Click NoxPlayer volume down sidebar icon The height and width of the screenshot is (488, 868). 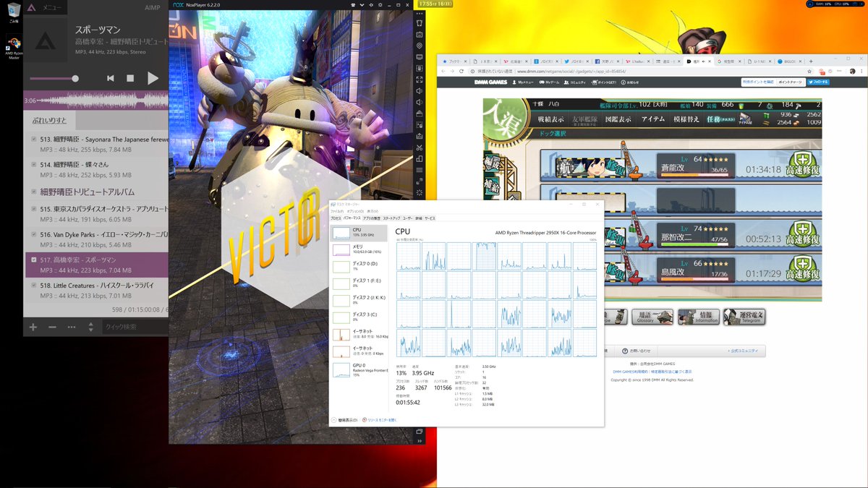coord(420,102)
